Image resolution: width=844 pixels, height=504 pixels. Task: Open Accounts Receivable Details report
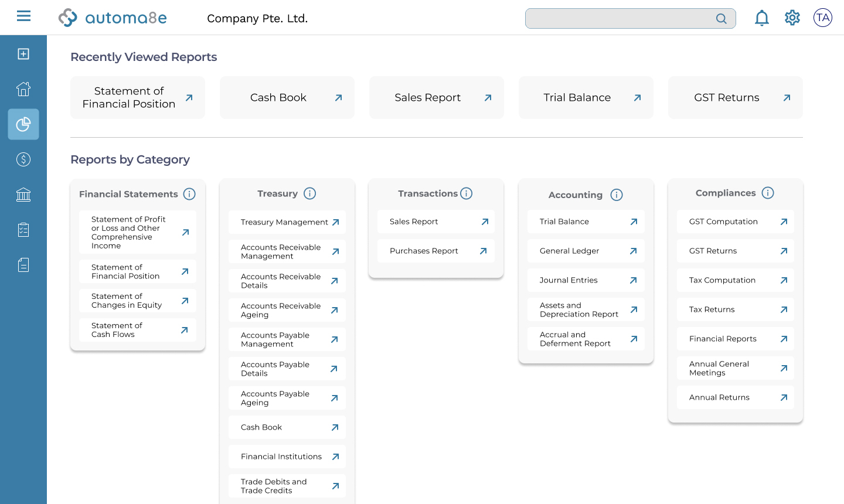(287, 281)
